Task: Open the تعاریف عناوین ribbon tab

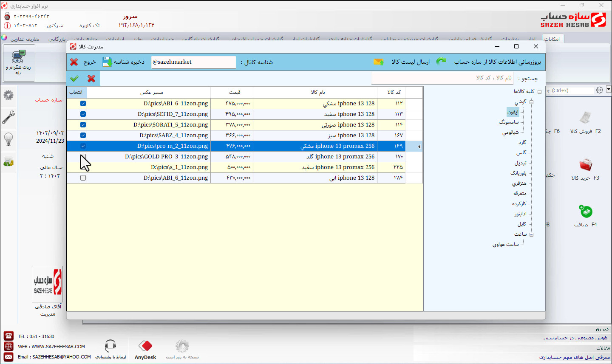Action: [x=25, y=39]
